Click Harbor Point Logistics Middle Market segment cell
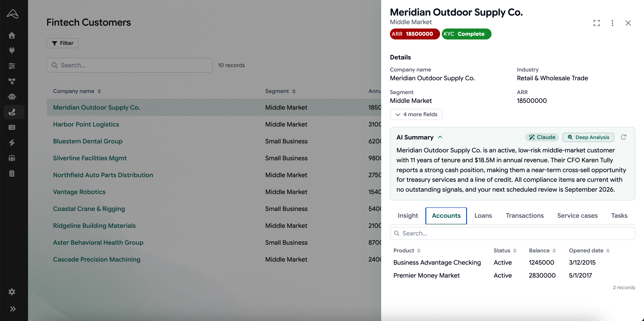Viewport: 644px width, 321px height. pyautogui.click(x=286, y=124)
